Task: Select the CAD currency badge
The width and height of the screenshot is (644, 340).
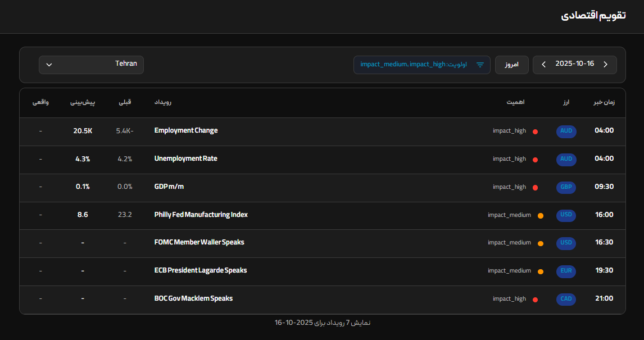Action: pos(566,299)
